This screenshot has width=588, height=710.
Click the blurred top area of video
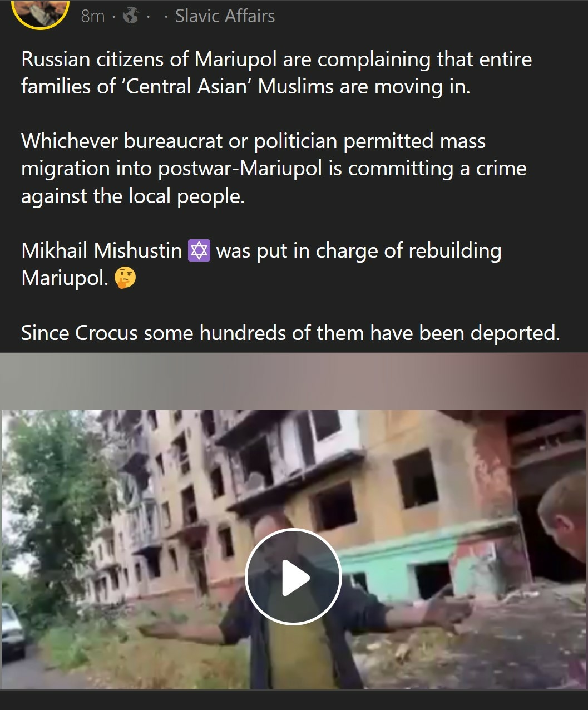pyautogui.click(x=294, y=382)
